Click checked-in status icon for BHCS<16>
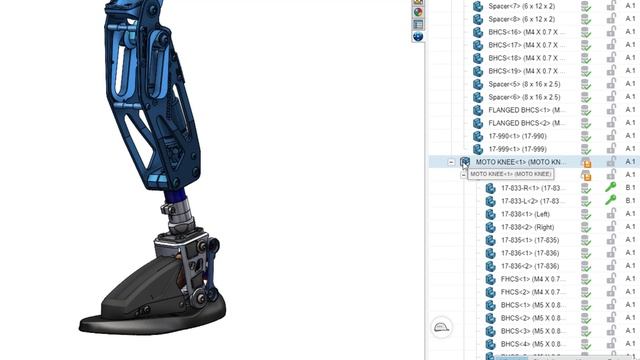640x360 pixels. coord(586,33)
